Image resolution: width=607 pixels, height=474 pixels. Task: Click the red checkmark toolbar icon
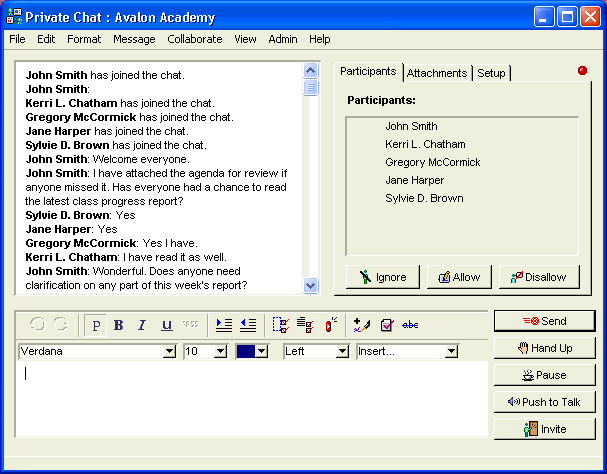386,325
